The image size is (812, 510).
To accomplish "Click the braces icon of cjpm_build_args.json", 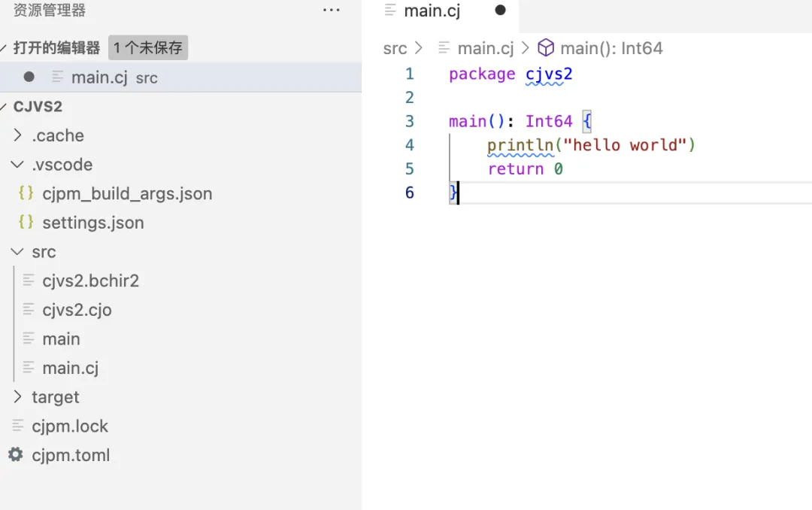I will 26,193.
